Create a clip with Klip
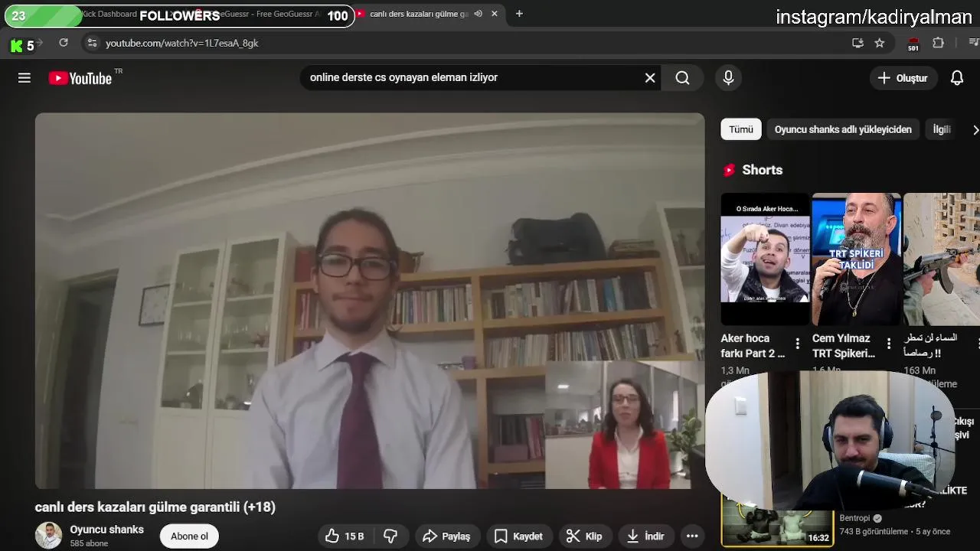This screenshot has height=551, width=980. coord(584,536)
